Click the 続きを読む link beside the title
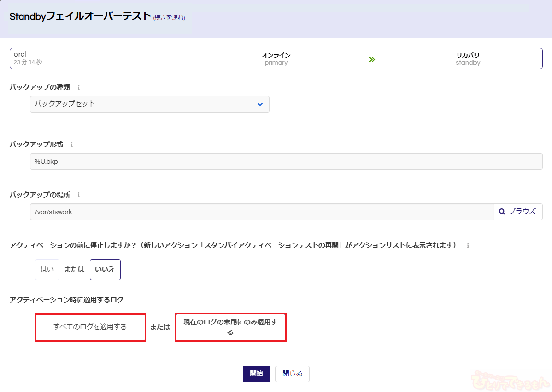Image resolution: width=552 pixels, height=392 pixels. pos(169,18)
